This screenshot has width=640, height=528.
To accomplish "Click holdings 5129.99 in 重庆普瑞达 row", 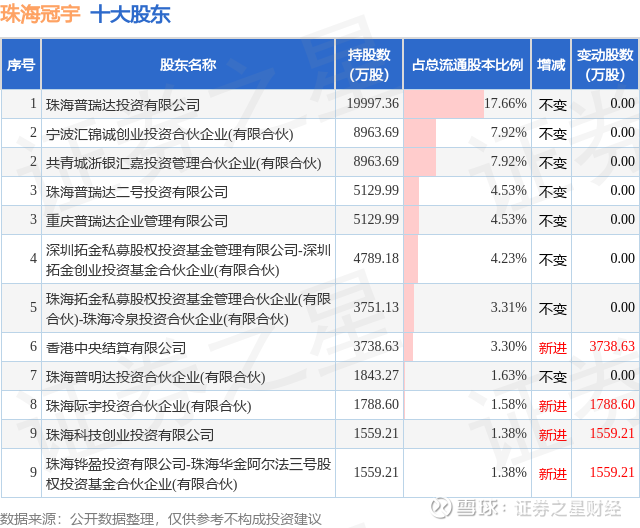I will click(x=376, y=219).
